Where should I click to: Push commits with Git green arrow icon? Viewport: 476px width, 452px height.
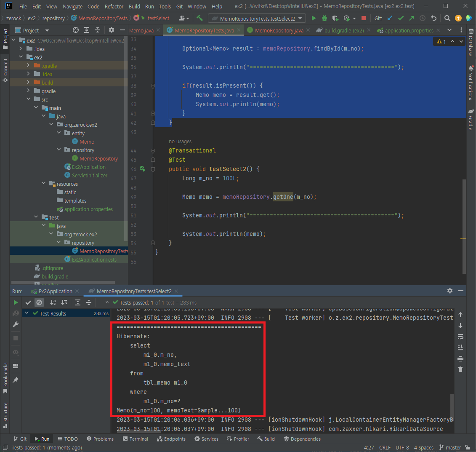[x=411, y=18]
